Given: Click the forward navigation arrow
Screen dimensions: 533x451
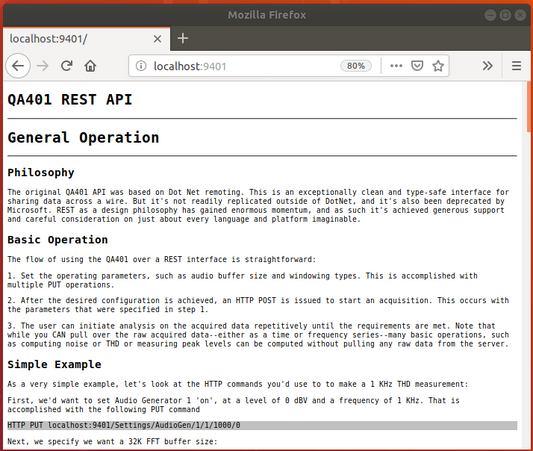Looking at the screenshot, I should (x=43, y=66).
